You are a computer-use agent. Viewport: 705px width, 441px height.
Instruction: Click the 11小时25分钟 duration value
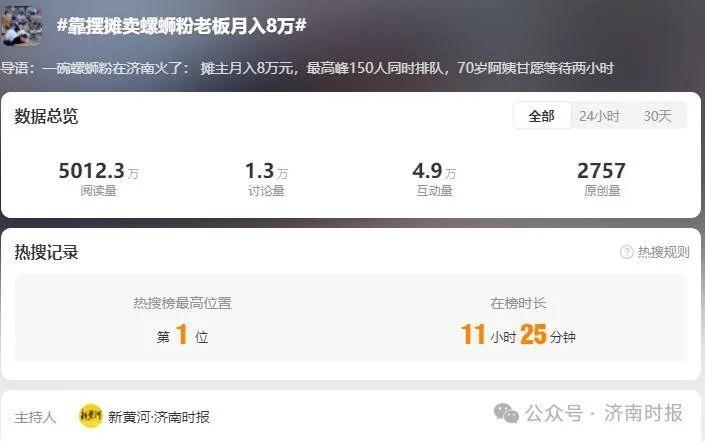(x=518, y=335)
